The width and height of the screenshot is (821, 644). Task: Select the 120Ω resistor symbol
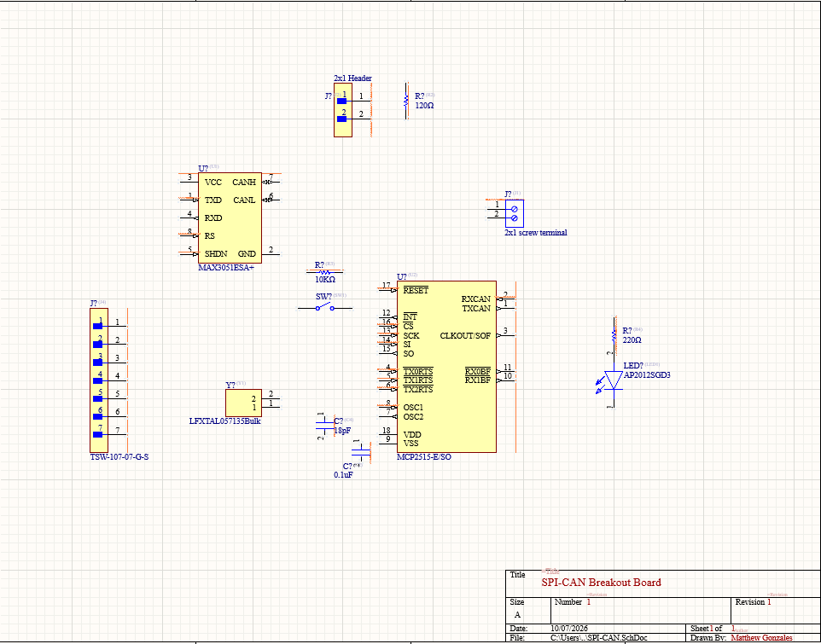[x=406, y=101]
